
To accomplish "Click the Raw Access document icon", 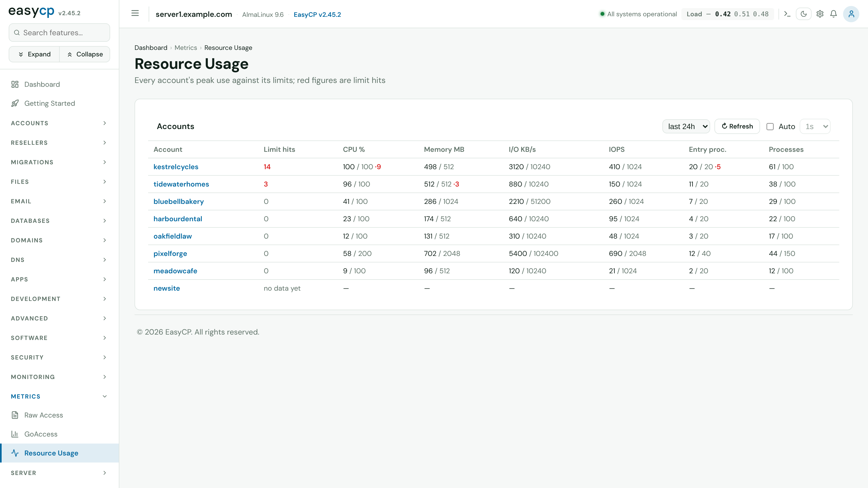I will pos(15,415).
